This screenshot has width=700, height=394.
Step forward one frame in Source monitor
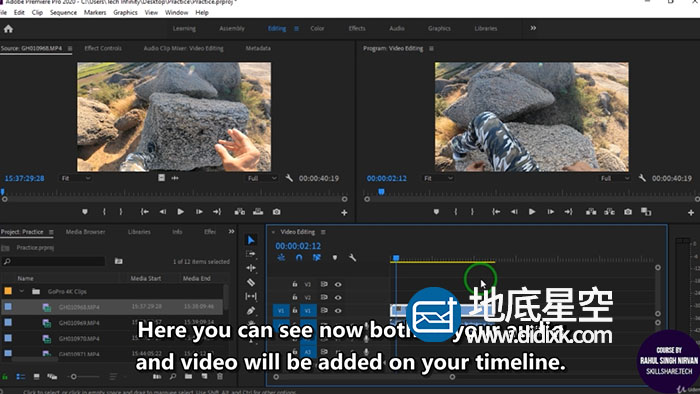[199, 212]
